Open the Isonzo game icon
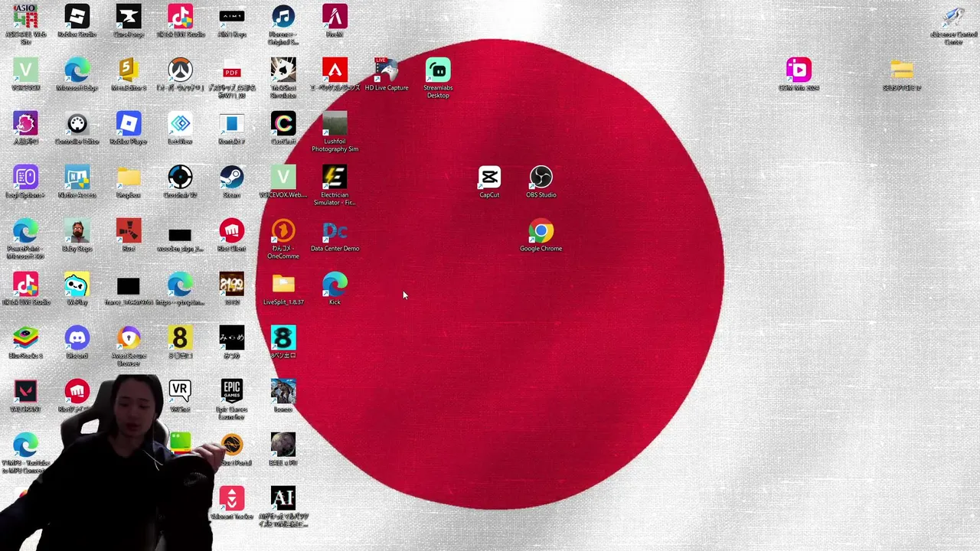Viewport: 980px width, 551px height. coord(283,392)
